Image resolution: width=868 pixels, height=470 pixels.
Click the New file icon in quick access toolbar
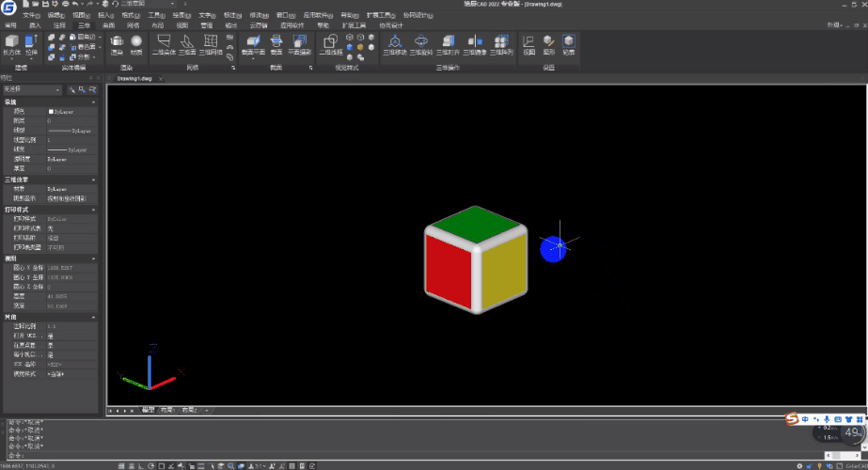pyautogui.click(x=25, y=4)
